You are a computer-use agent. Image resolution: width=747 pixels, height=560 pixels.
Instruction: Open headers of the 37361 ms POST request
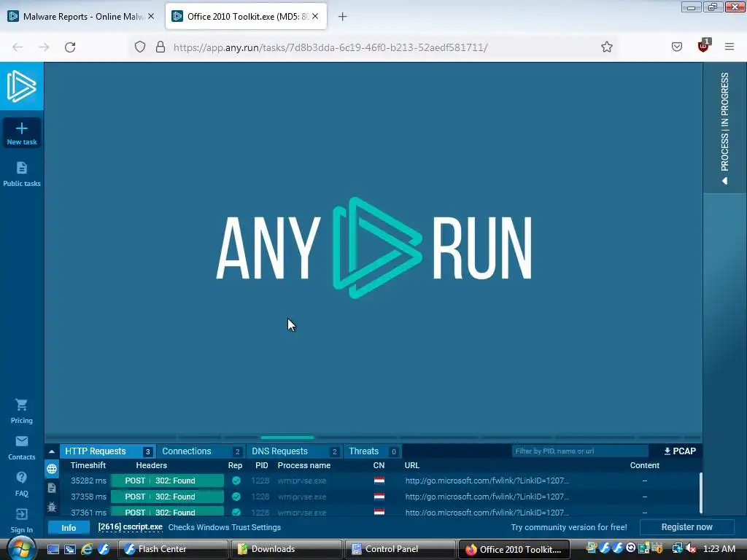click(x=167, y=511)
